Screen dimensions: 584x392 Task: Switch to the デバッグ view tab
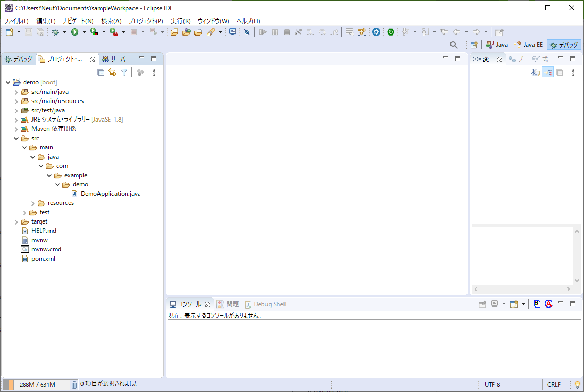[19, 59]
